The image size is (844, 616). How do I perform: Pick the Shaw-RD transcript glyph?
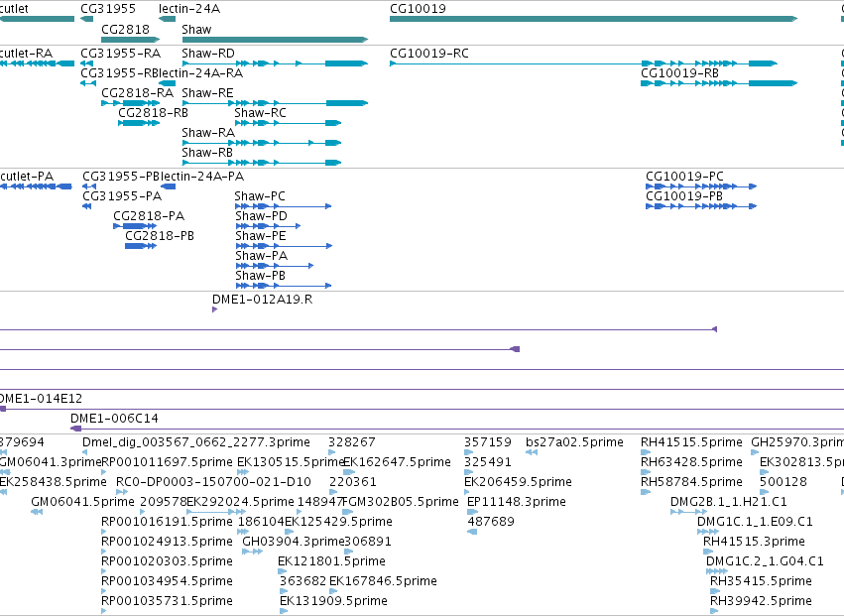(x=275, y=63)
